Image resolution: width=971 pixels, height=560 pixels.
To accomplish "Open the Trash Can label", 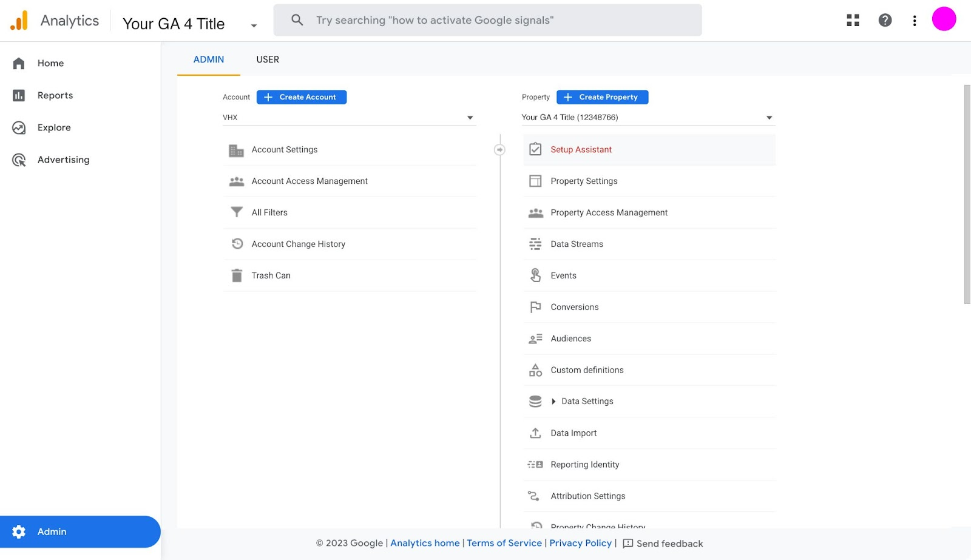I will click(271, 275).
